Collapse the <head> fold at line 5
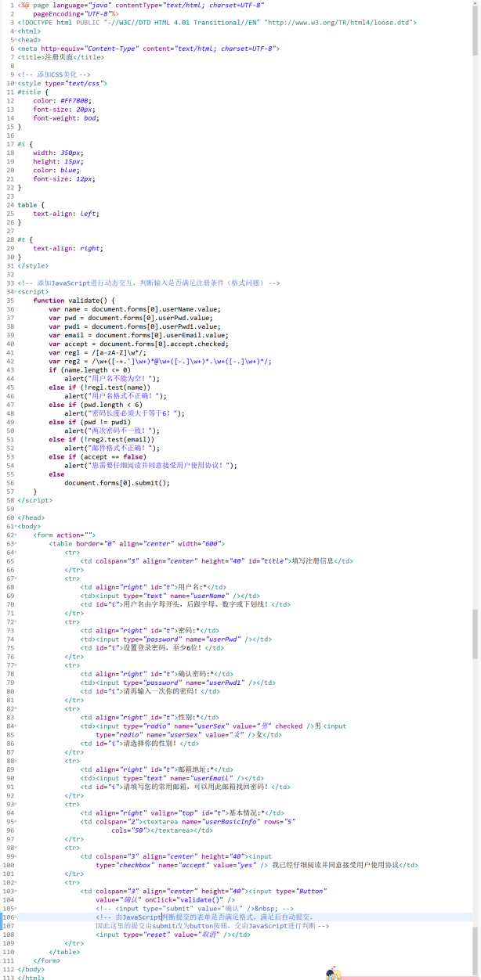Viewport: 481px width, 980px height. coord(16,40)
